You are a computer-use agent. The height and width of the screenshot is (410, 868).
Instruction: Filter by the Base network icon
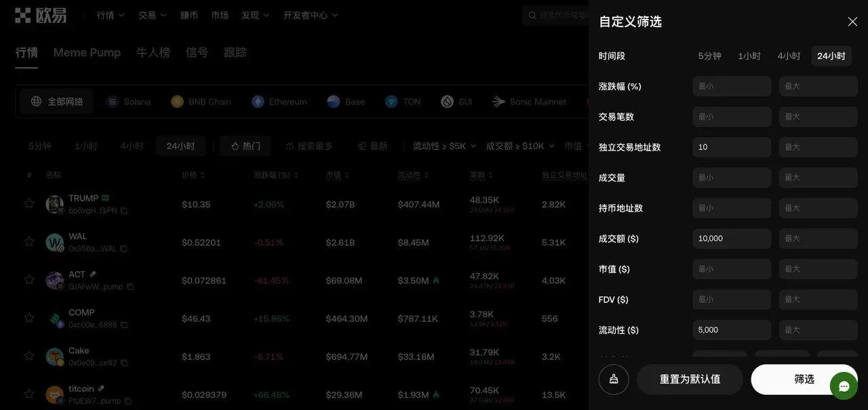[333, 102]
